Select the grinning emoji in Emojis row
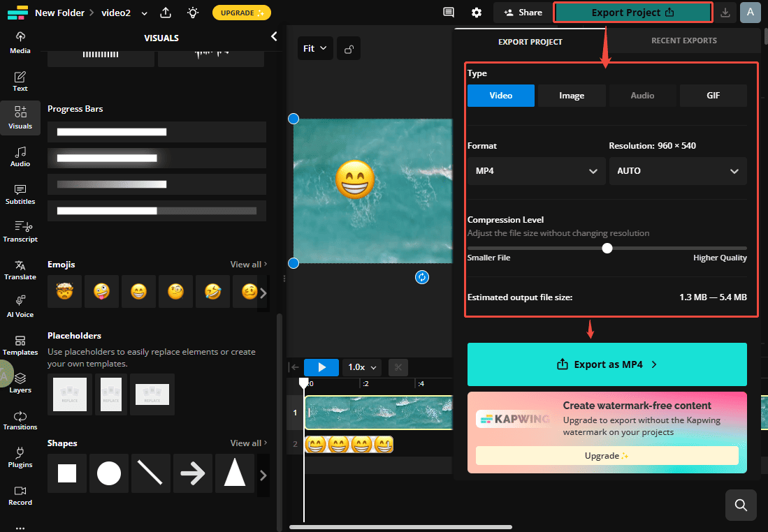The height and width of the screenshot is (532, 768). pyautogui.click(x=138, y=291)
